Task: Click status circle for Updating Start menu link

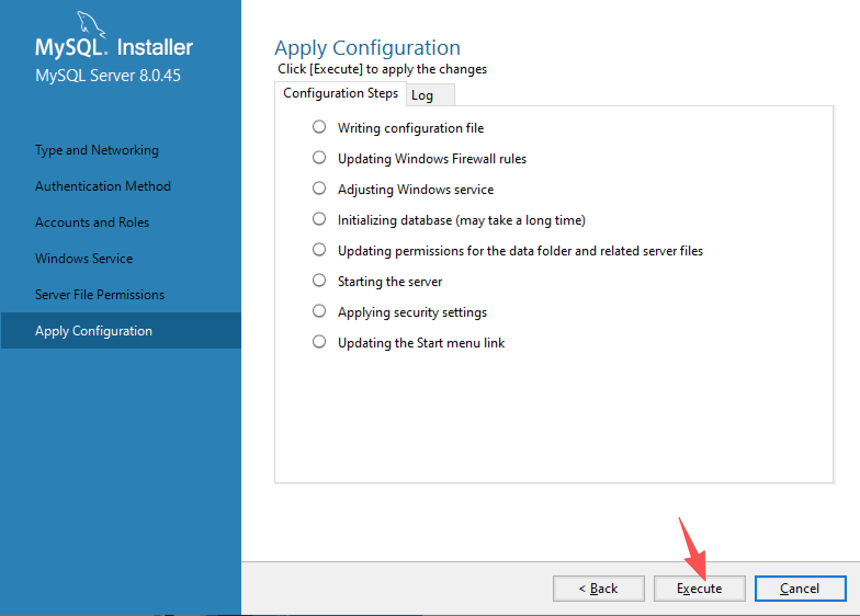Action: 319,342
